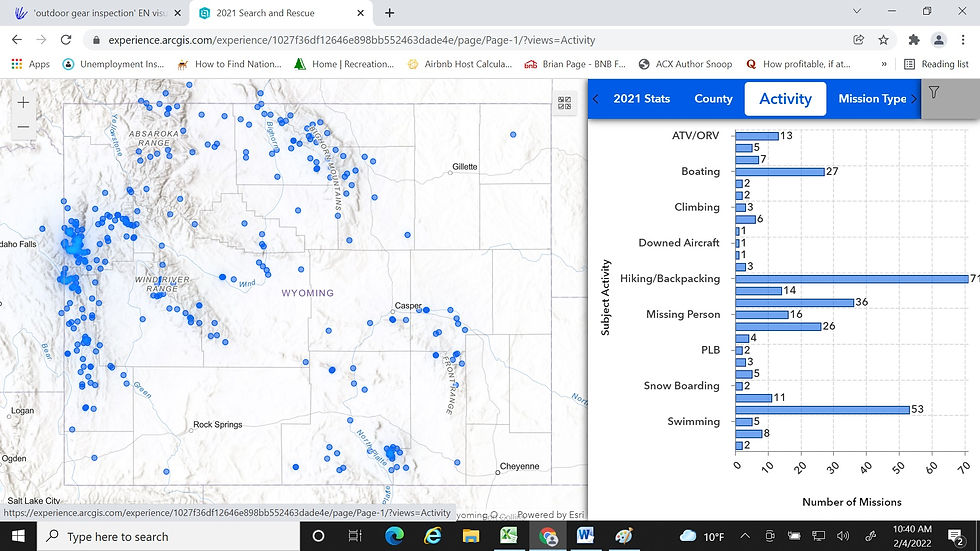Image resolution: width=980 pixels, height=551 pixels.
Task: Open the Airbnb Host Calculator bookmark
Action: tap(460, 64)
